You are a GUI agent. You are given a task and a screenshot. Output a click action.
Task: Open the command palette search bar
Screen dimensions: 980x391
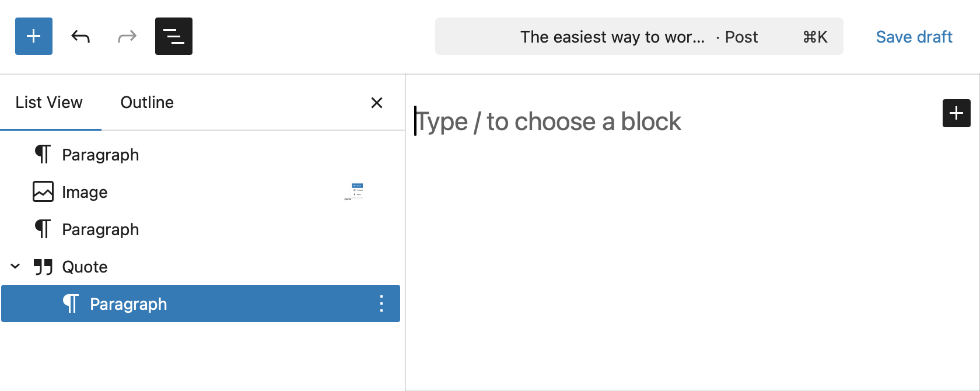coord(639,36)
